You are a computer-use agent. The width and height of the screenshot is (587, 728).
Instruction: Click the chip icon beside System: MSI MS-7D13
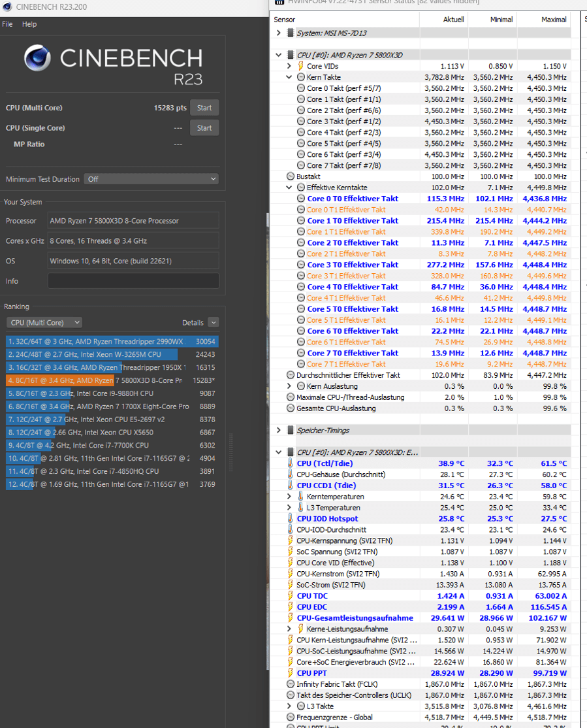coord(291,33)
